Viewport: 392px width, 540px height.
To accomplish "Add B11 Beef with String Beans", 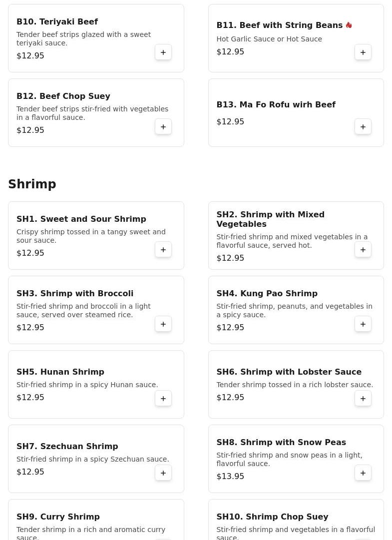I will click(x=363, y=52).
